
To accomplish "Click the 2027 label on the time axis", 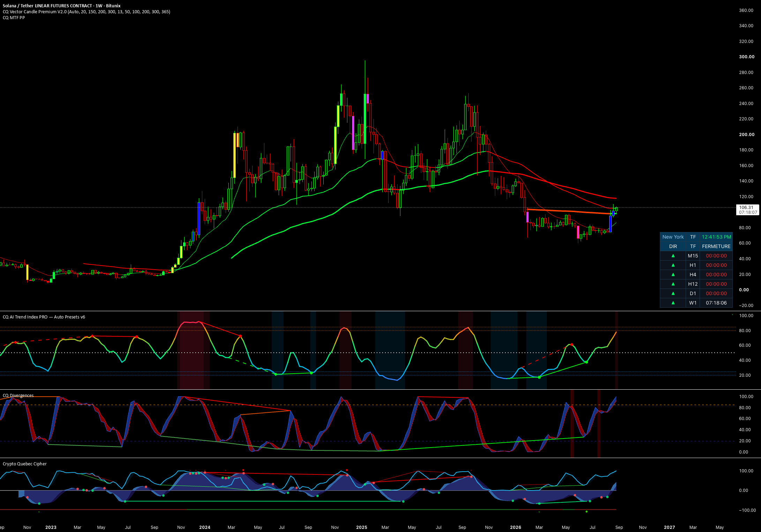I will tap(669, 527).
